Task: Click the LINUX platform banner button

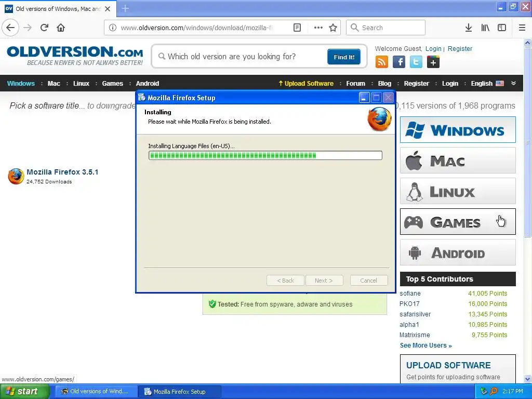Action: click(458, 191)
